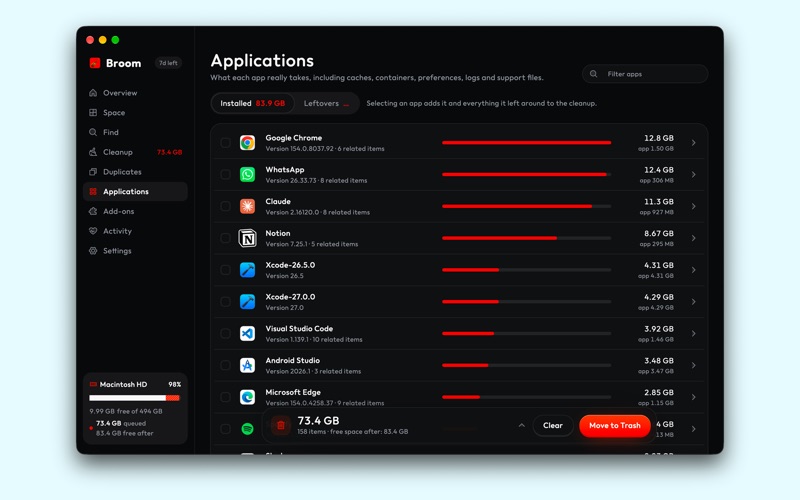The height and width of the screenshot is (500, 800).
Task: Check the Xcode-27.0.0 checkbox
Action: [225, 302]
